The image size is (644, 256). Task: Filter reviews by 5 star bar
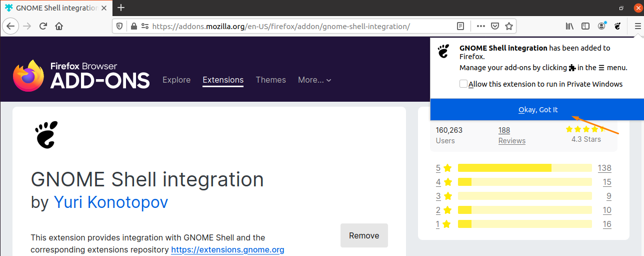coord(525,168)
